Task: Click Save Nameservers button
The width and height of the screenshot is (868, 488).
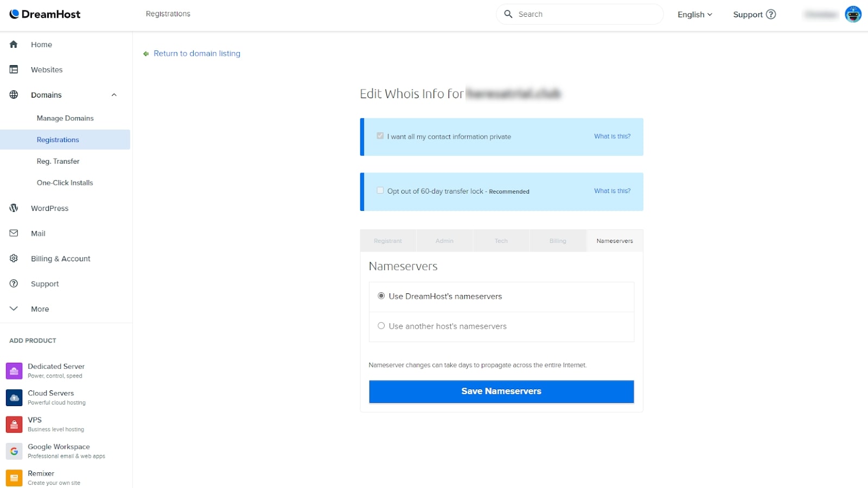Action: tap(501, 391)
